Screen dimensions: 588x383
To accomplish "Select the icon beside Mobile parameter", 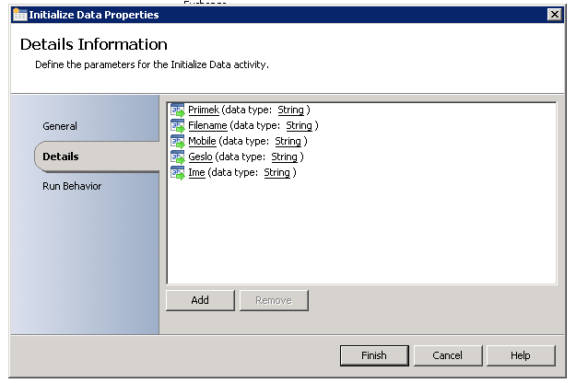I will [177, 142].
